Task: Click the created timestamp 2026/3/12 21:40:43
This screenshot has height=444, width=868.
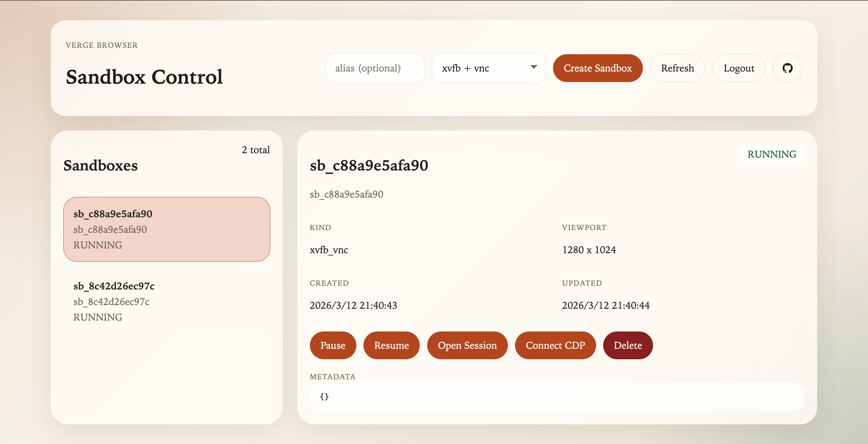Action: coord(353,305)
